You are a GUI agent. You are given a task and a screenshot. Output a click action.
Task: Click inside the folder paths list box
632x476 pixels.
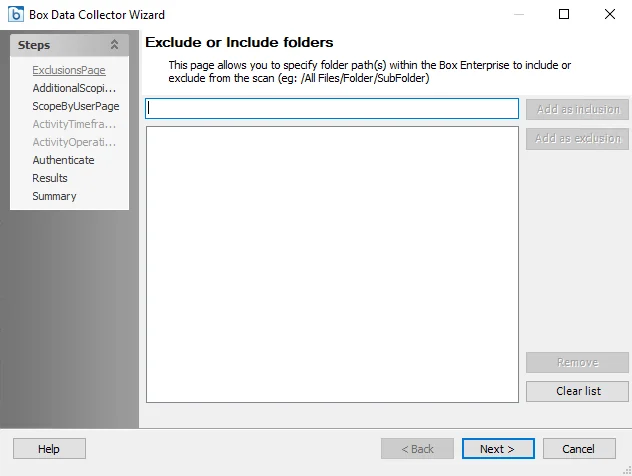[332, 264]
